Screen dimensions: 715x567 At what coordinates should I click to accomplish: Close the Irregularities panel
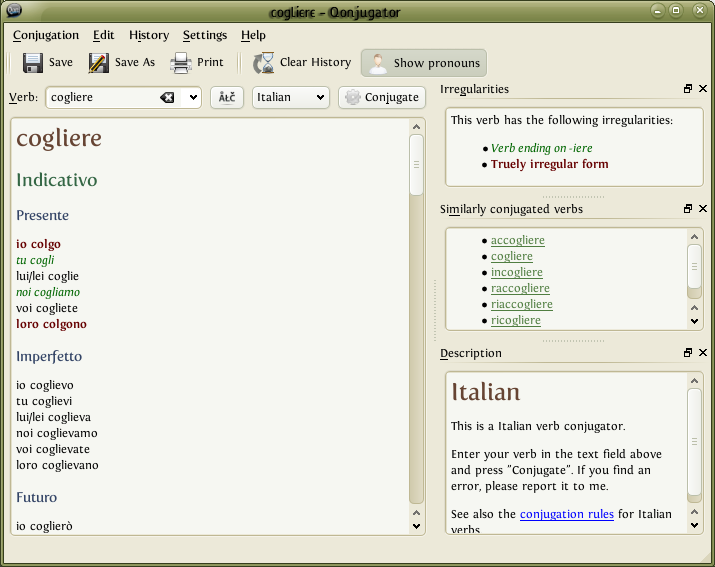(x=703, y=89)
